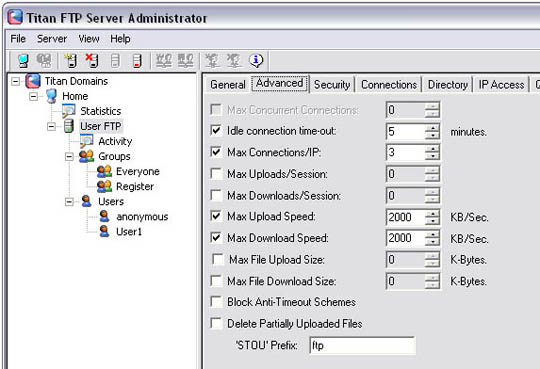Viewport: 540px width, 369px height.
Task: Click the User FTP server icon
Action: [69, 126]
